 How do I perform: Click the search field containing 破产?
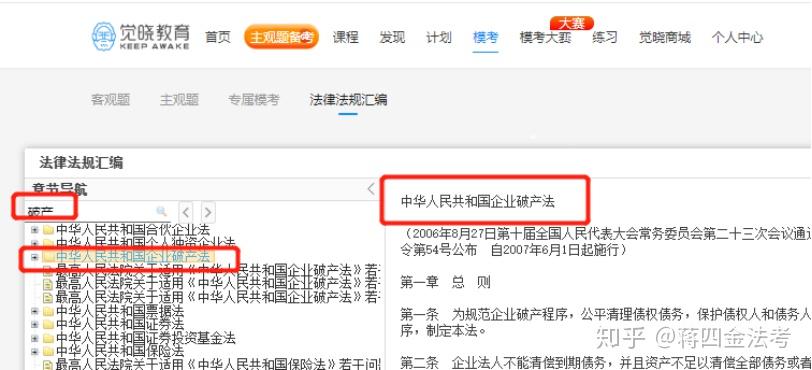tap(98, 211)
